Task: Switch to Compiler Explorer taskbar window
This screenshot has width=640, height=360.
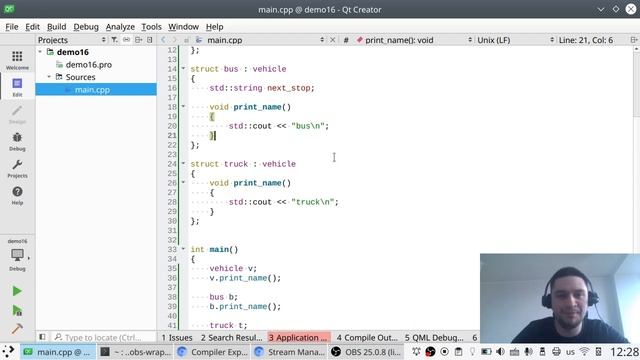Action: (x=213, y=352)
